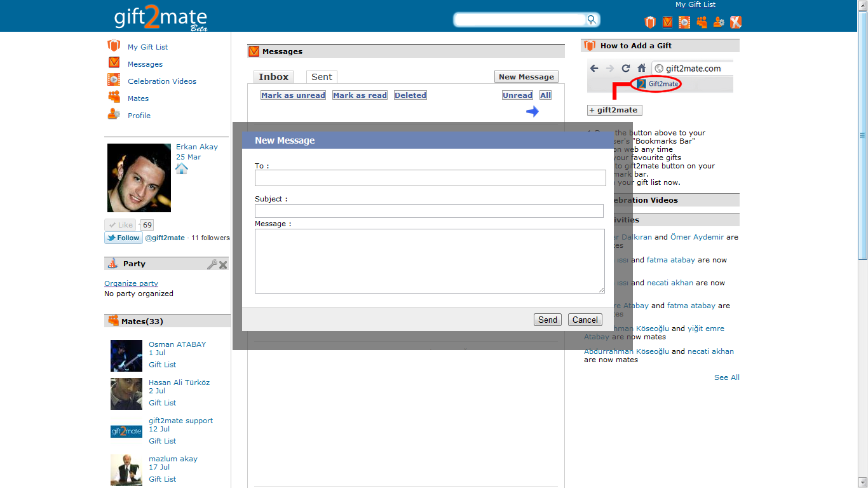Image resolution: width=868 pixels, height=488 pixels.
Task: Open gift2mate support mate link
Action: point(181,421)
